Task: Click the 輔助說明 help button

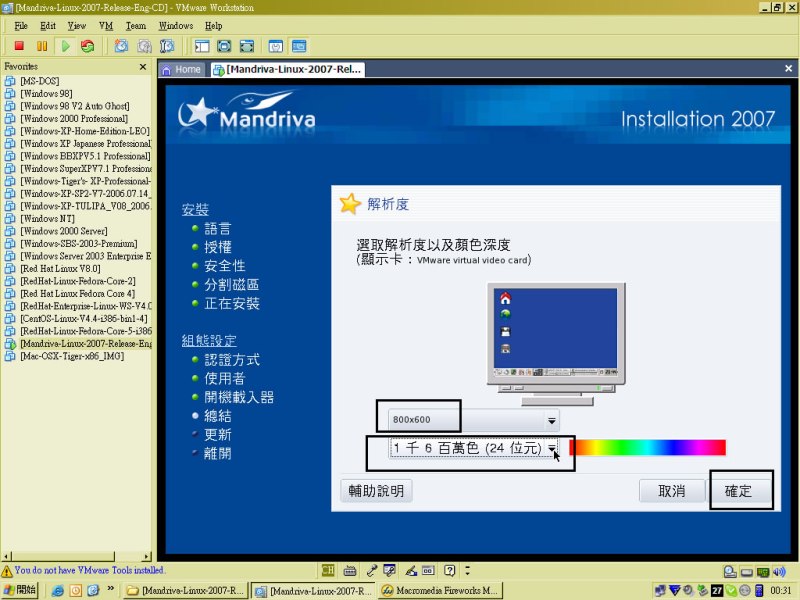Action: click(x=377, y=491)
